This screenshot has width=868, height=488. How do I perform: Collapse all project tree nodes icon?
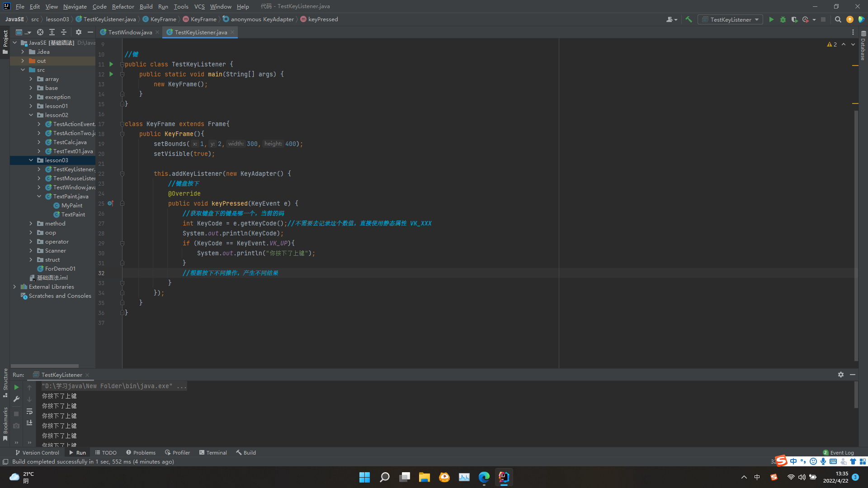click(64, 32)
